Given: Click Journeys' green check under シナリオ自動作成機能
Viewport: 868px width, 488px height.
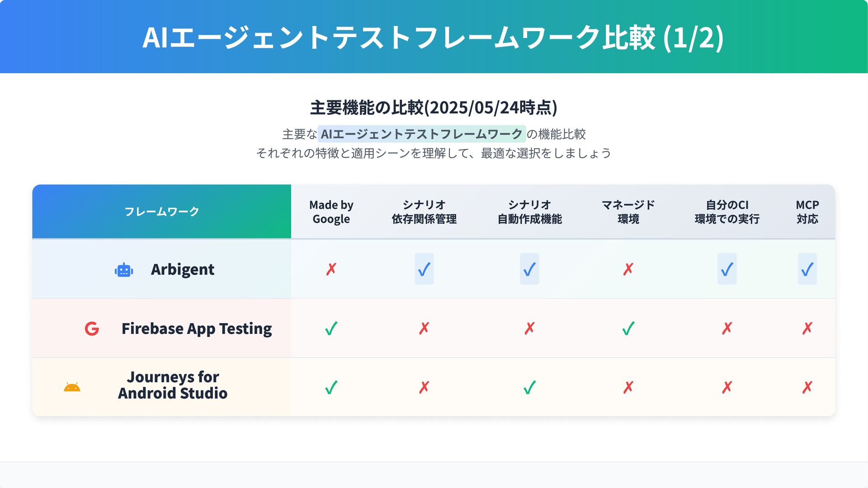Looking at the screenshot, I should click(529, 387).
